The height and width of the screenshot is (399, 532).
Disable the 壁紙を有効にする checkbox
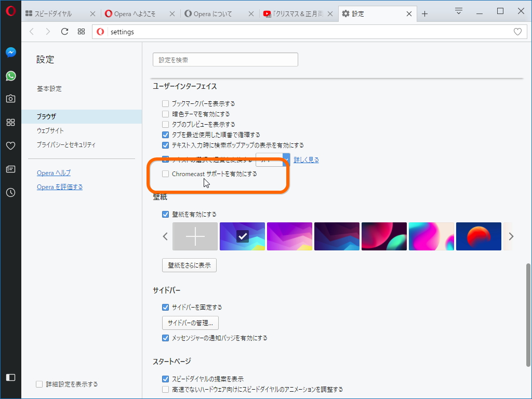165,214
